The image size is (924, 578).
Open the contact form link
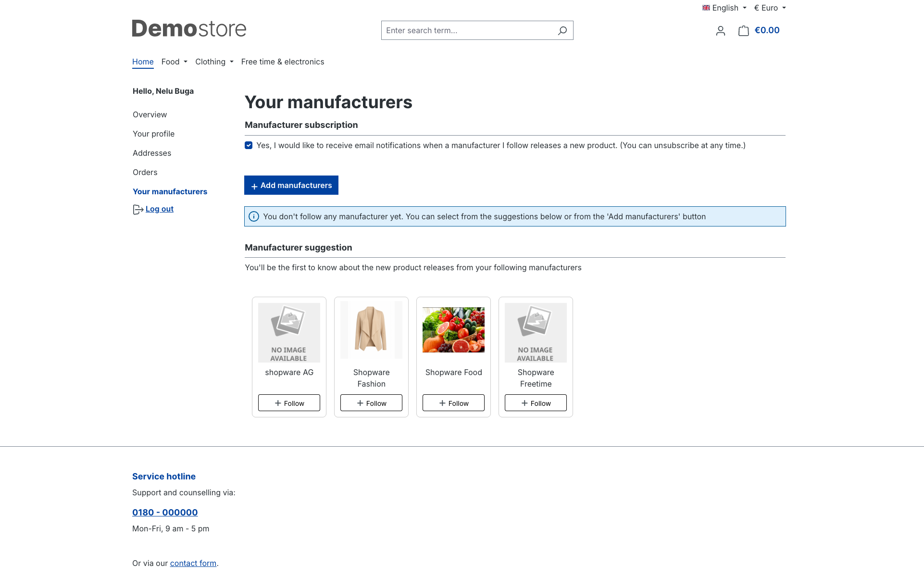point(193,563)
